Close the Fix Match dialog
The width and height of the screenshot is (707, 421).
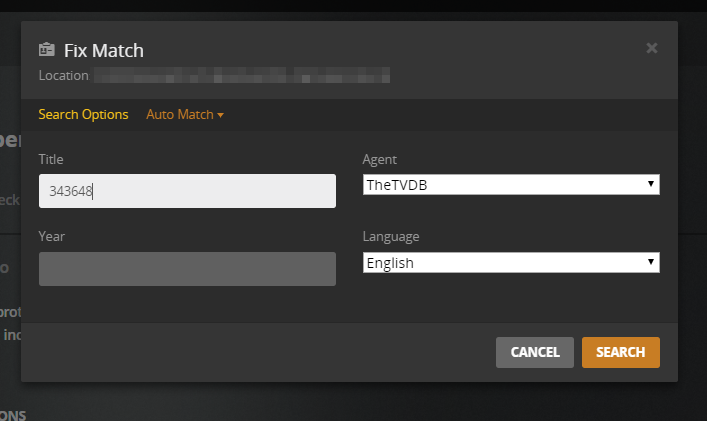[652, 47]
